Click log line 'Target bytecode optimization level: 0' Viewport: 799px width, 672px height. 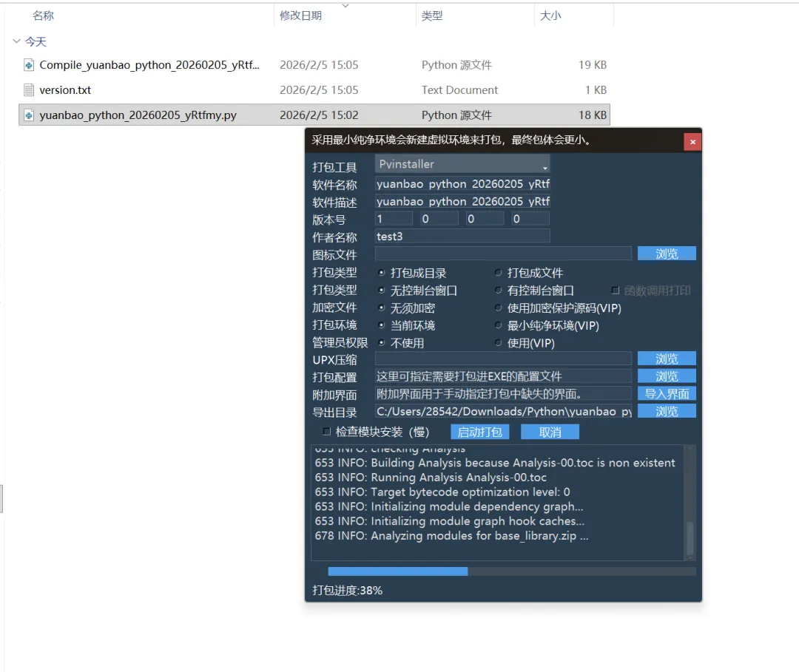tap(442, 492)
